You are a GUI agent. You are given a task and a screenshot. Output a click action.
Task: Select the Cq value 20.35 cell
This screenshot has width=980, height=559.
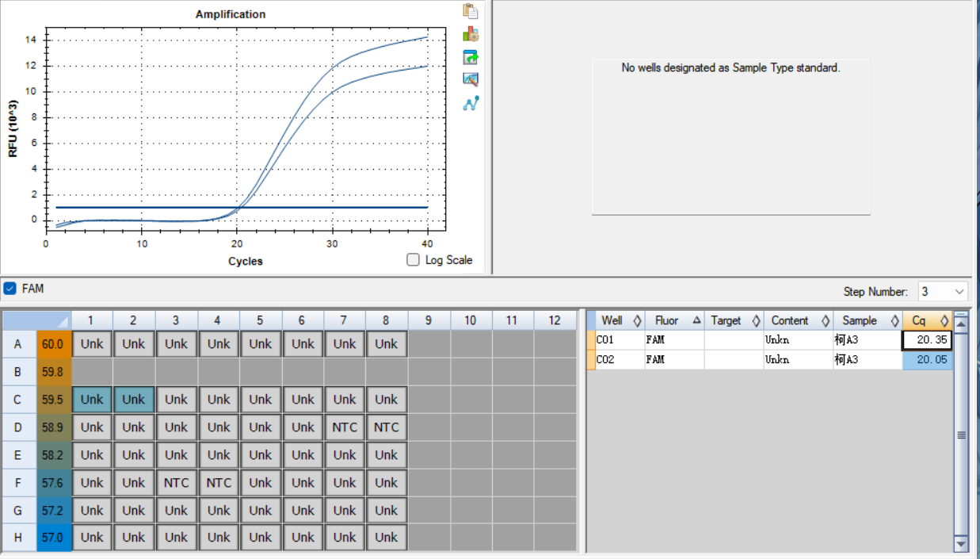(x=928, y=340)
